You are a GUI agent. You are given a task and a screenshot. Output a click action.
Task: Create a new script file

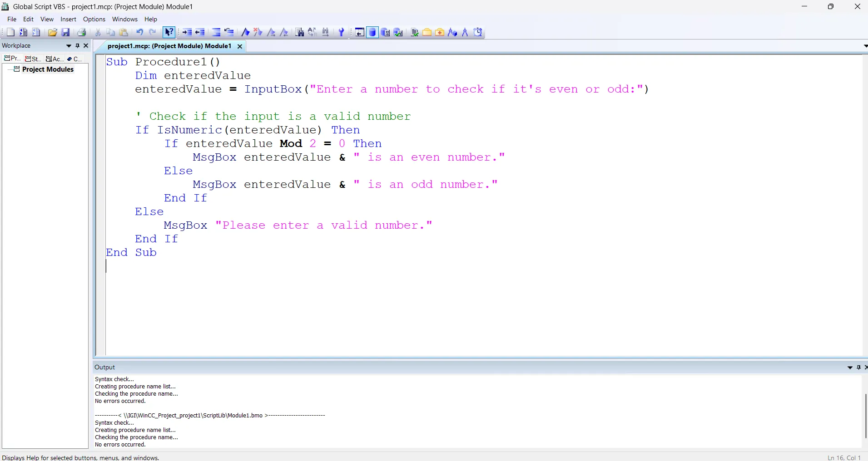click(x=10, y=32)
